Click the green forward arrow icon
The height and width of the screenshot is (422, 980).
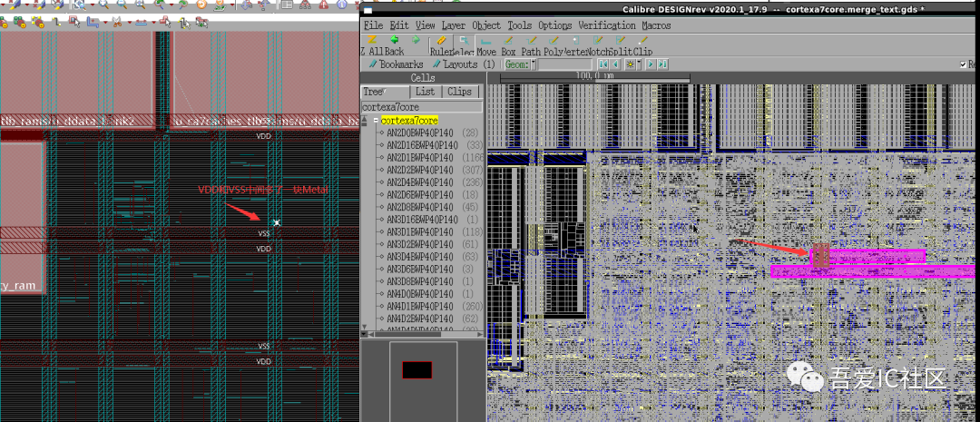pos(416,39)
